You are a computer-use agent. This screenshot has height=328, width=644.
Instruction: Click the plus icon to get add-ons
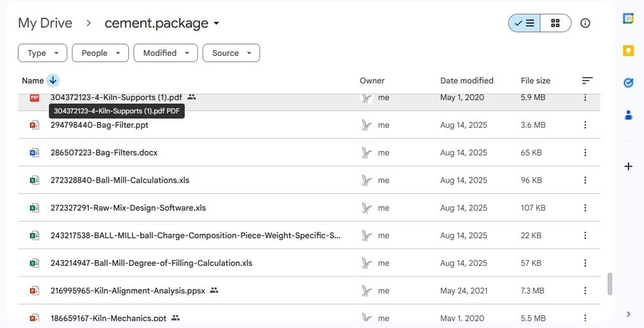click(628, 167)
